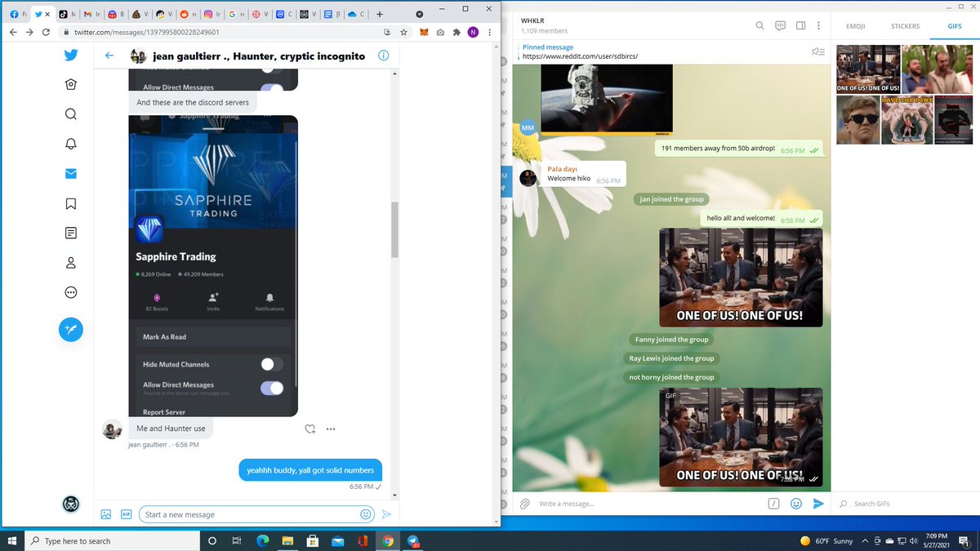The height and width of the screenshot is (551, 980).
Task: Select the GIFS tab in Telegram panel
Action: tap(955, 26)
